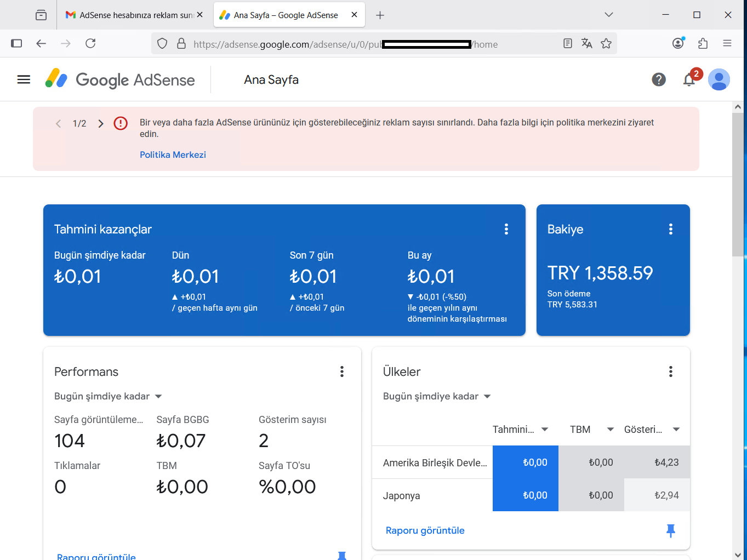This screenshot has width=747, height=560.
Task: Click the scrollbar down arrow
Action: pyautogui.click(x=738, y=555)
